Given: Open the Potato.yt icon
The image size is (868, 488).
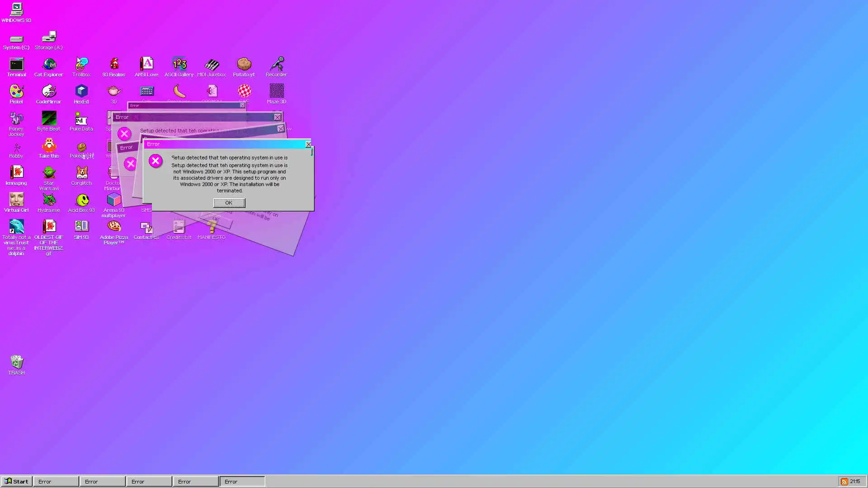Looking at the screenshot, I should pos(244,65).
